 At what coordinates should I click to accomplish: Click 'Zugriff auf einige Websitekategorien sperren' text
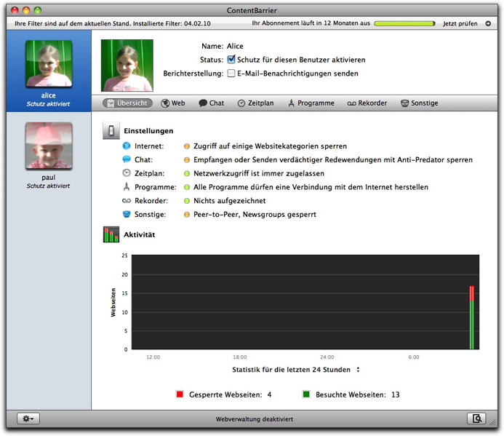point(270,146)
